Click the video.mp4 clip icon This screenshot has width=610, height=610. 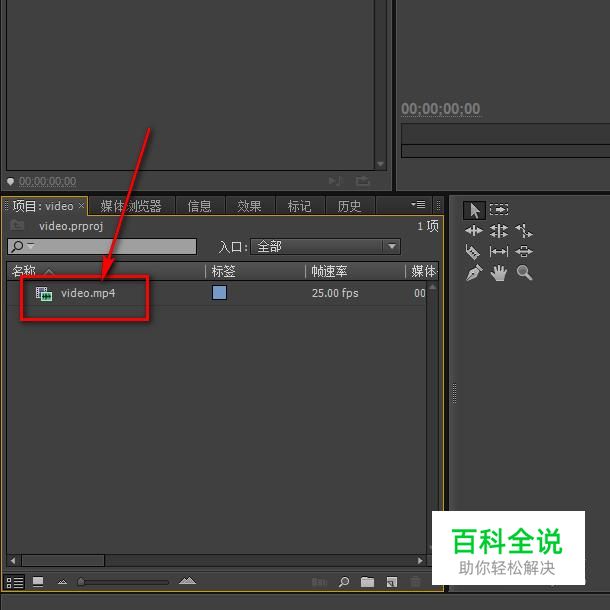point(44,293)
